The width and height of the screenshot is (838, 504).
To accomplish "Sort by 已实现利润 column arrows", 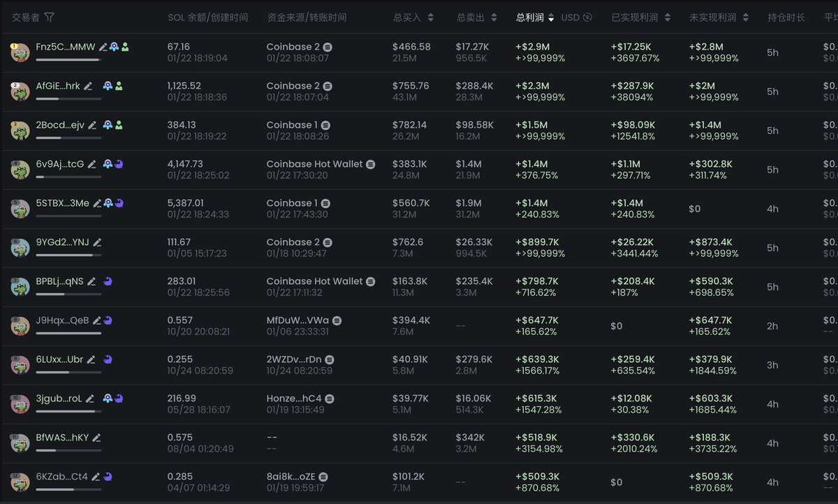I will (667, 17).
